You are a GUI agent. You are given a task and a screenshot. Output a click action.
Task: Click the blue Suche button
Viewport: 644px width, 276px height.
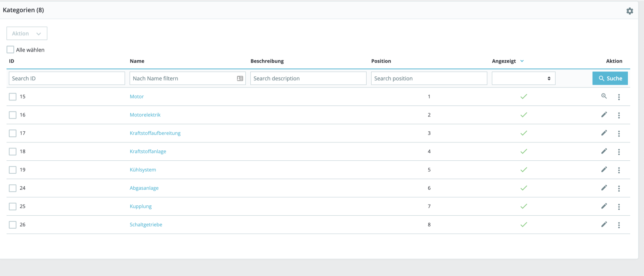[610, 78]
